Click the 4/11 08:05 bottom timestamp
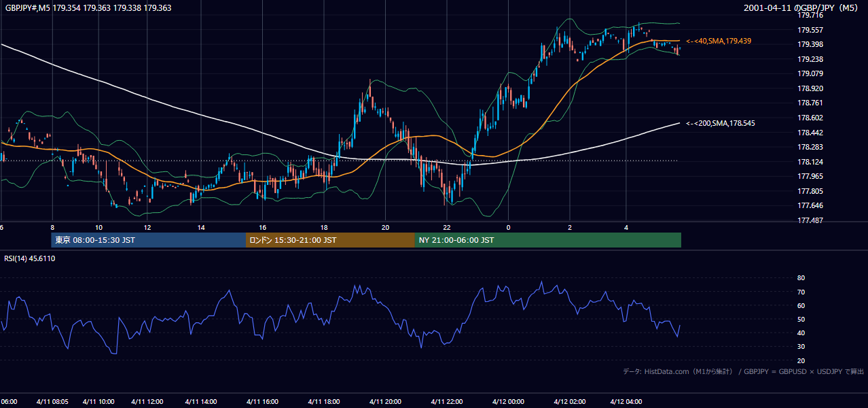Viewport: 868px width, 408px height. click(x=52, y=401)
